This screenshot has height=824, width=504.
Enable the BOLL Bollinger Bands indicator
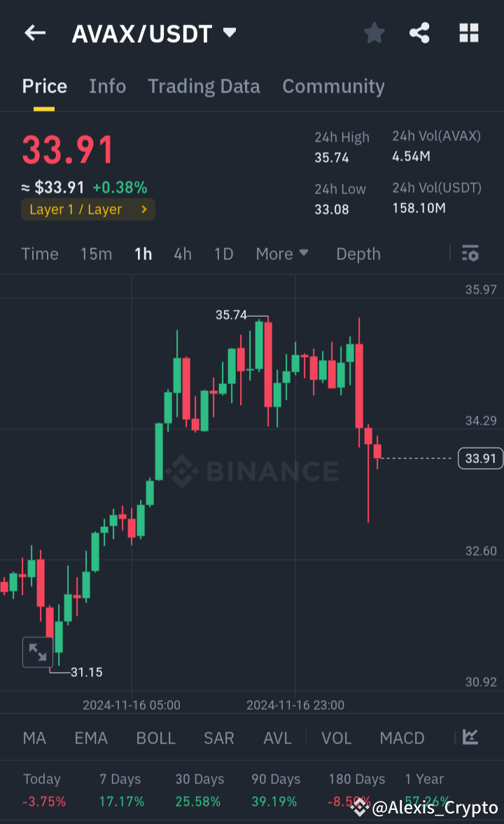pyautogui.click(x=155, y=738)
